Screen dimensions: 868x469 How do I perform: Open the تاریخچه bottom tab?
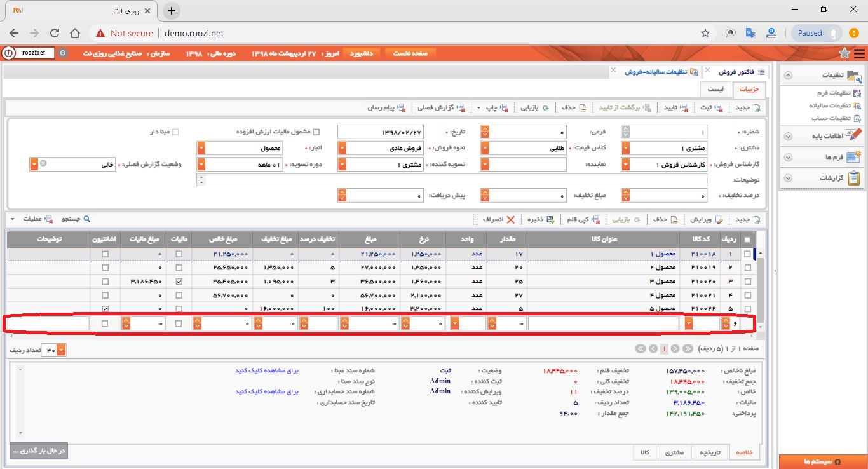pyautogui.click(x=709, y=452)
